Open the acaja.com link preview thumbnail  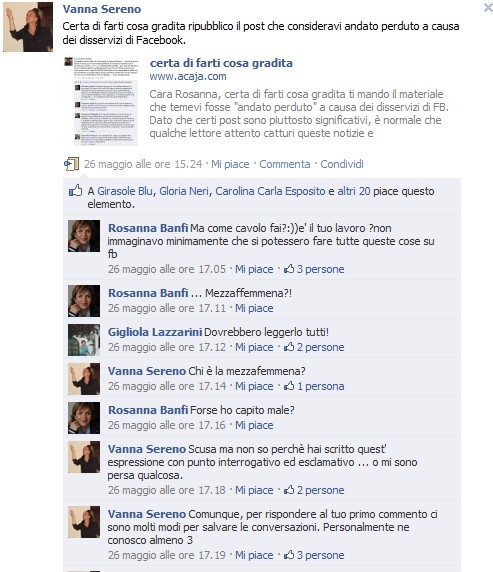(x=101, y=101)
